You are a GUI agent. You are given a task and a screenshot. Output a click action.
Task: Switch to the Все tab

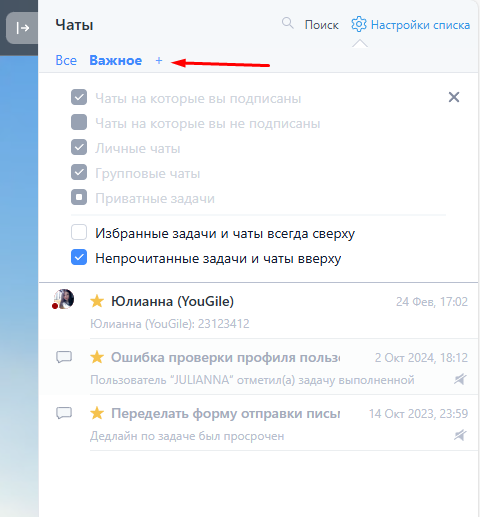click(66, 61)
